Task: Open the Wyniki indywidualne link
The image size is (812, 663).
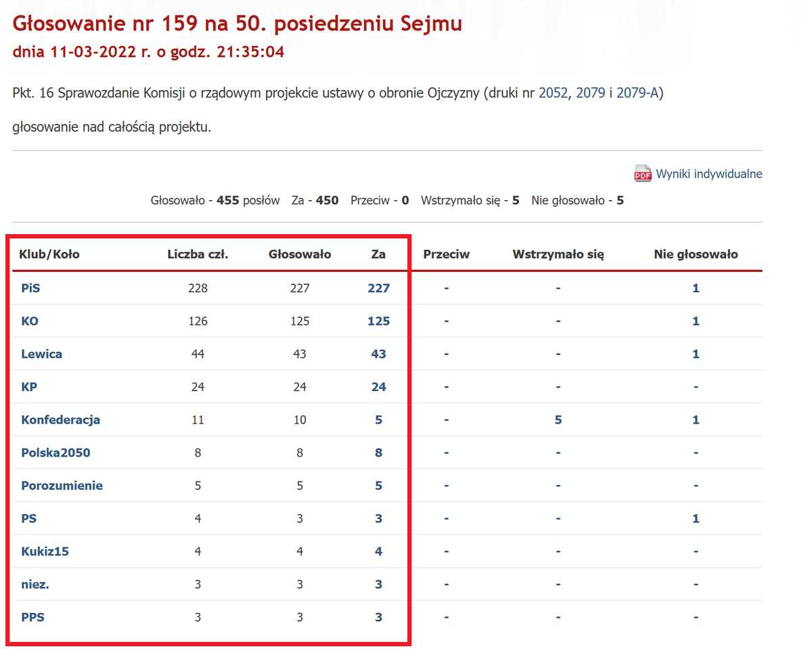Action: pos(708,173)
